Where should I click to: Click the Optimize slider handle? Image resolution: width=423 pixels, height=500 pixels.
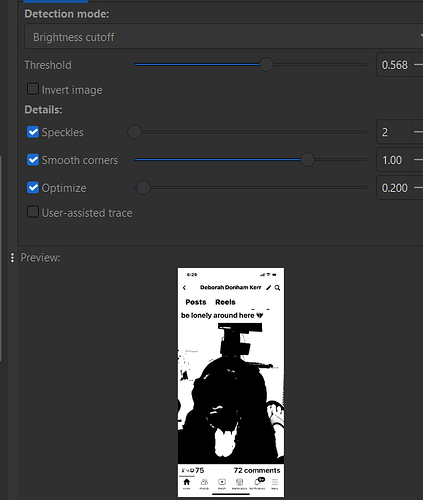tap(143, 188)
